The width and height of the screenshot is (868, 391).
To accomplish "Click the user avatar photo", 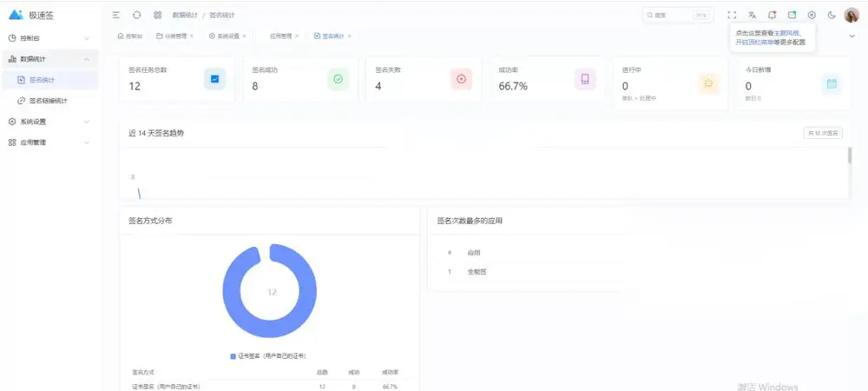I will click(x=852, y=15).
